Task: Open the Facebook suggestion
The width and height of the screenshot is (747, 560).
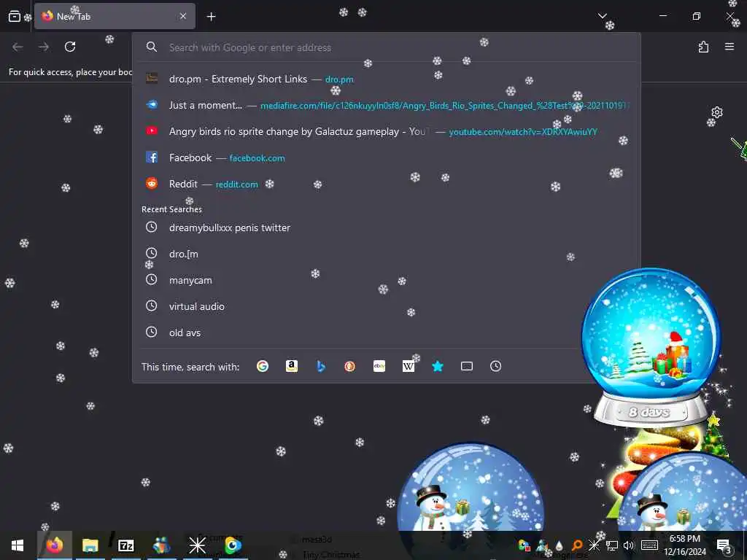Action: tap(386, 157)
